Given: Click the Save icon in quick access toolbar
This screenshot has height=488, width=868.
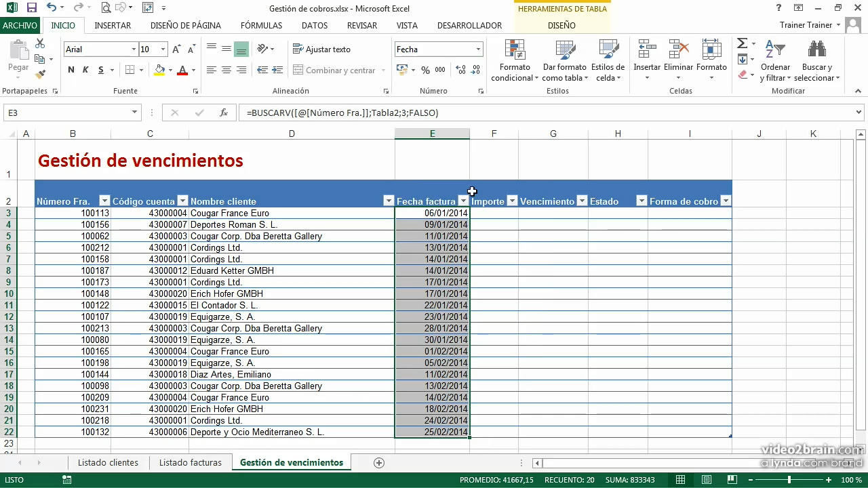Looking at the screenshot, I should point(31,8).
